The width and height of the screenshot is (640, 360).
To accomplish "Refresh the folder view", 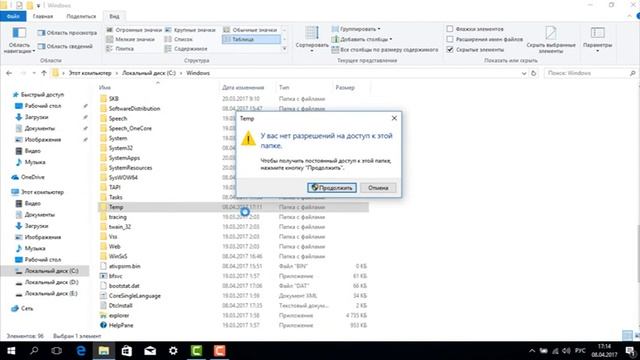I will coord(533,73).
